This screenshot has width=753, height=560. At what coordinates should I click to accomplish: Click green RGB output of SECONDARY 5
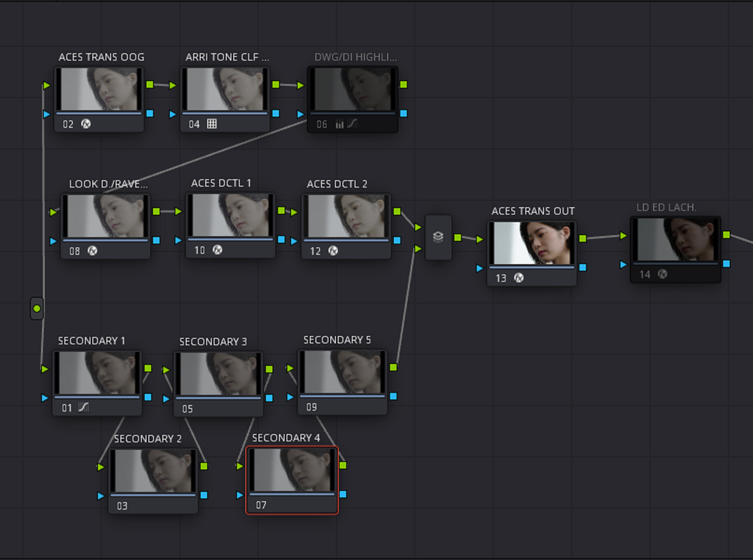pyautogui.click(x=393, y=367)
